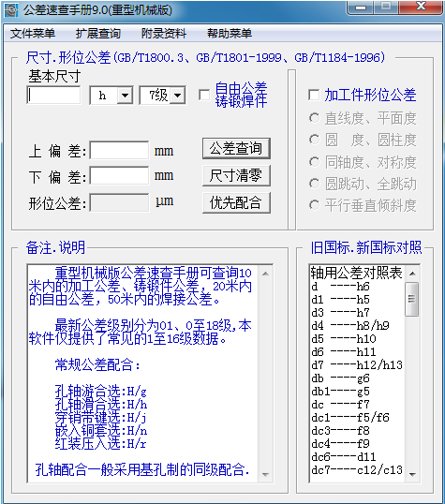
Task: Click the 形位公差 output field
Action: click(119, 202)
